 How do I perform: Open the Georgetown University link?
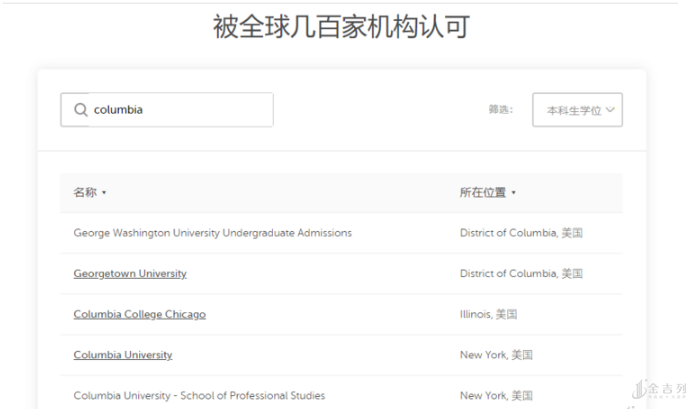click(x=130, y=274)
